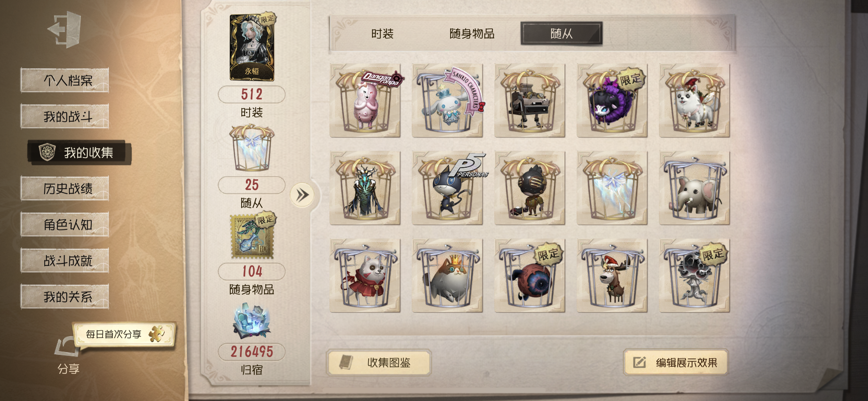Select the Danganronpa Monomi pet
This screenshot has height=401, width=868.
tap(365, 100)
